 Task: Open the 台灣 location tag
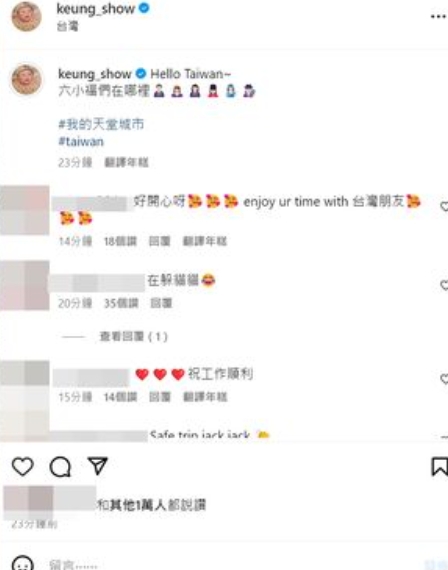(x=68, y=26)
